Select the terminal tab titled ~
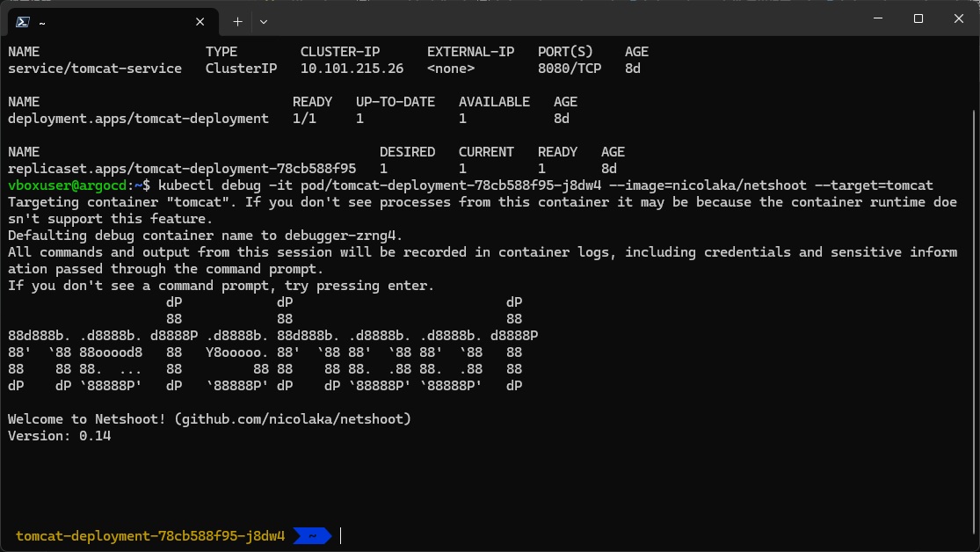 (x=113, y=22)
